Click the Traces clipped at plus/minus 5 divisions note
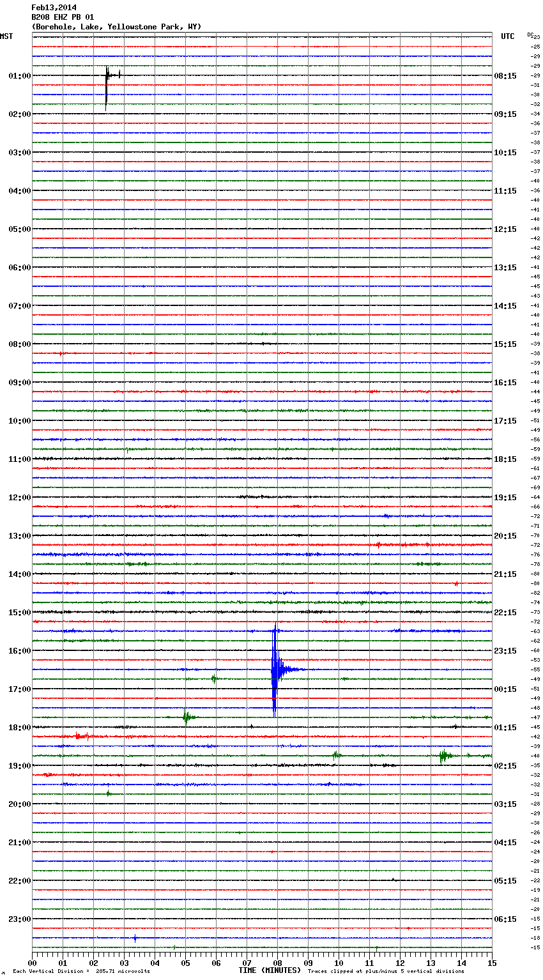 386,971
